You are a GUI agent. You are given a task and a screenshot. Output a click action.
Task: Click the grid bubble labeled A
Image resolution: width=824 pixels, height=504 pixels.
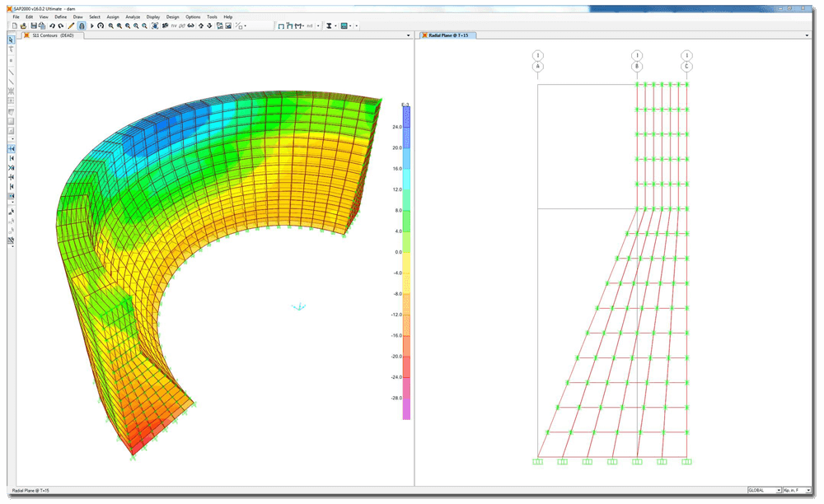(x=538, y=67)
